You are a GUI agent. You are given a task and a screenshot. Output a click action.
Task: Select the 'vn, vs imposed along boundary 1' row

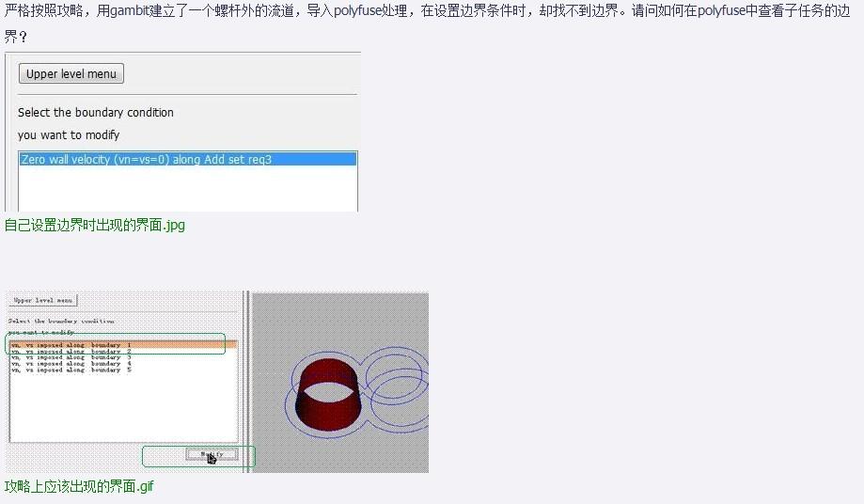[x=123, y=345]
